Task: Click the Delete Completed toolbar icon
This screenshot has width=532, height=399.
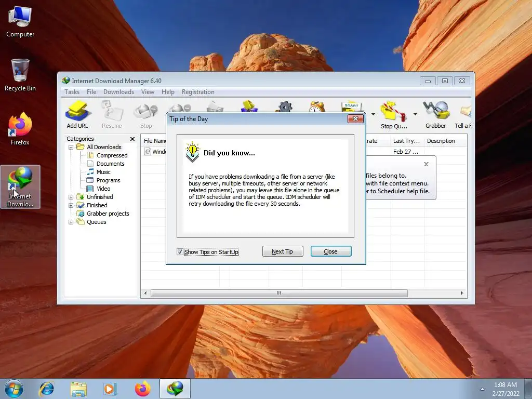Action: coord(249,106)
